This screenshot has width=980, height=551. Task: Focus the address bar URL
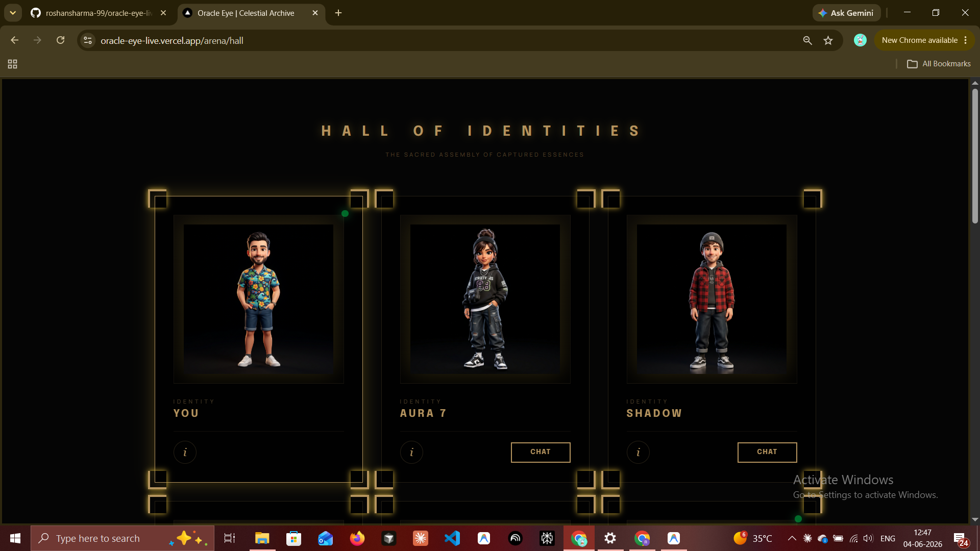coord(172,41)
